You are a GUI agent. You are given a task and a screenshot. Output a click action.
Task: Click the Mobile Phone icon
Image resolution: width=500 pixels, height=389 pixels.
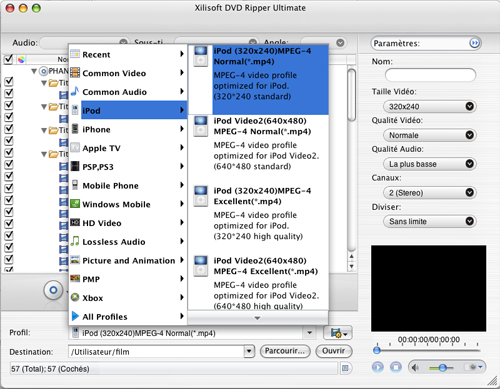tap(75, 185)
